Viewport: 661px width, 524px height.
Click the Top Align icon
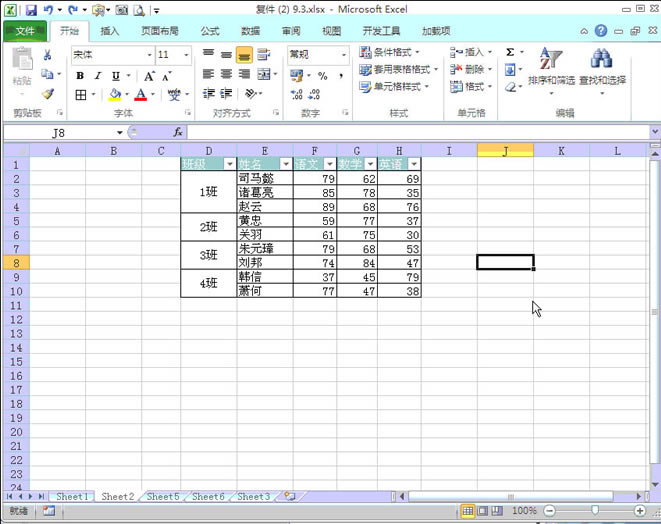click(208, 54)
